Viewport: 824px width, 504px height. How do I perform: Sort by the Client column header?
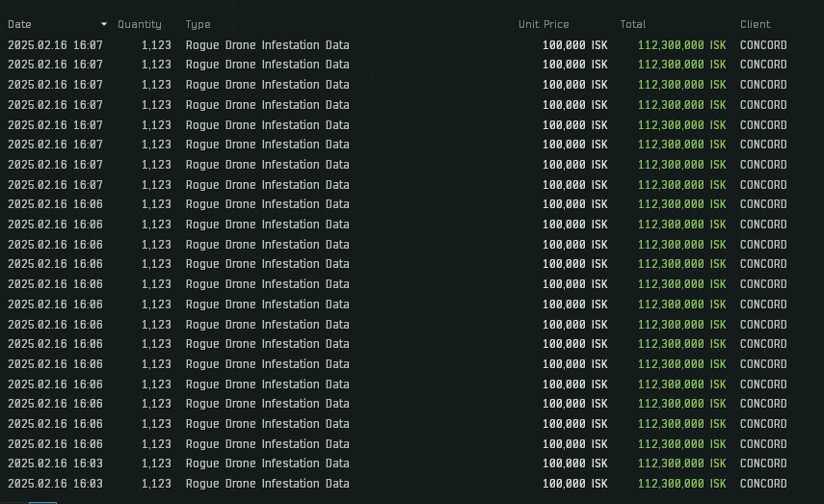pyautogui.click(x=756, y=24)
